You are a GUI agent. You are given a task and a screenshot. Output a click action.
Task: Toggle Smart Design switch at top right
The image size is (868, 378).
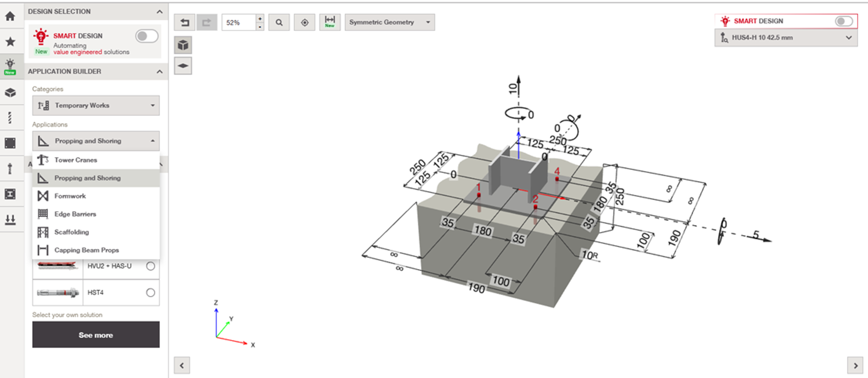click(x=843, y=21)
